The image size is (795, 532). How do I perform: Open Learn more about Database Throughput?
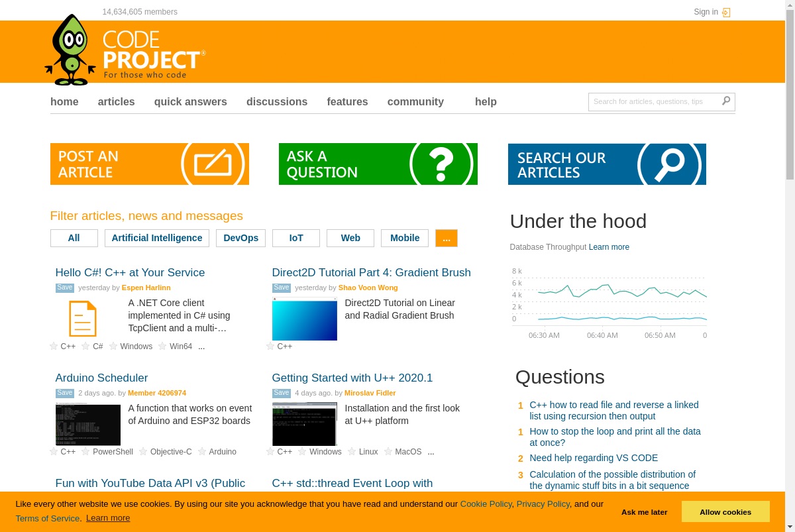[609, 247]
